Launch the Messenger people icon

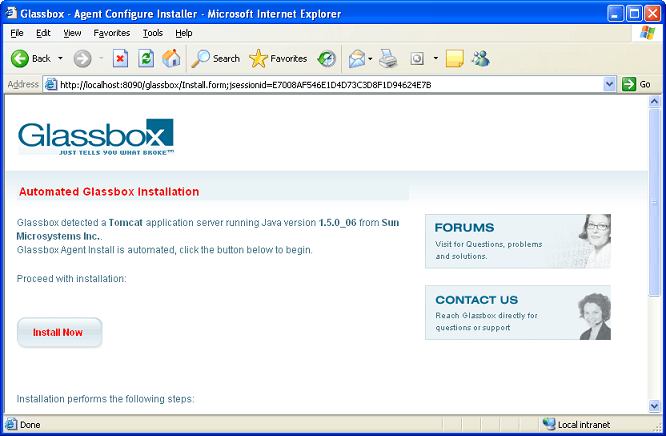coord(480,59)
